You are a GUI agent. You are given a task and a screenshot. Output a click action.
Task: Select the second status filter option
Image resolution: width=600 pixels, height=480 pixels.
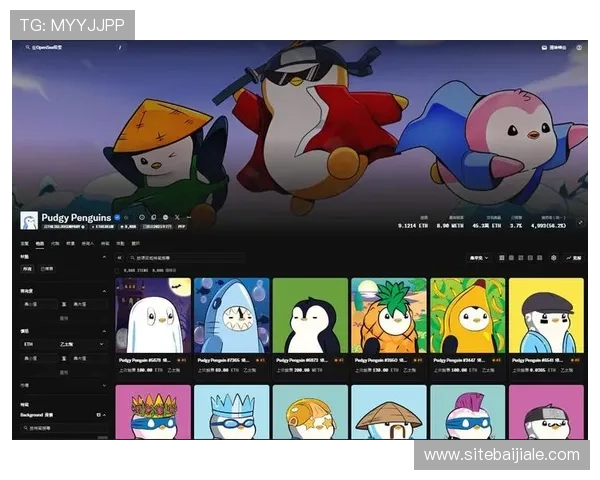click(x=48, y=269)
